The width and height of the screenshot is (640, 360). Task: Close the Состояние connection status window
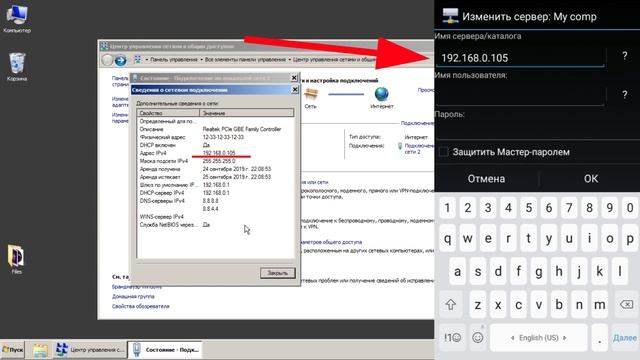click(x=294, y=78)
